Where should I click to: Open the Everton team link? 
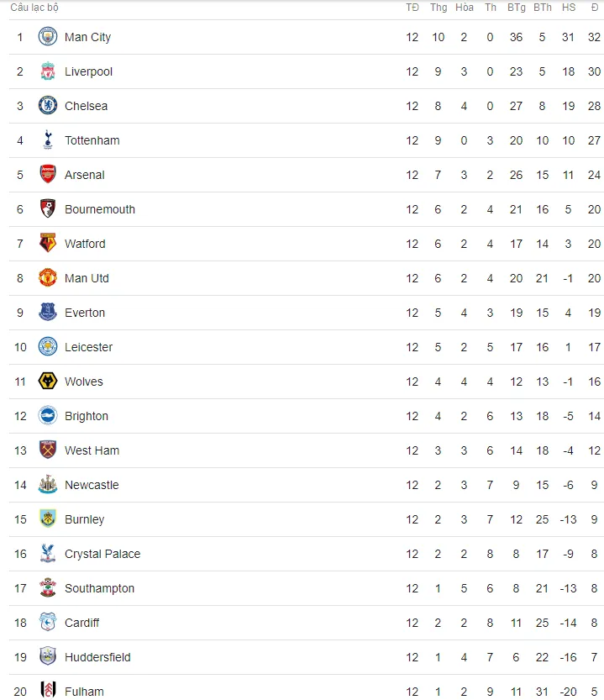point(84,313)
